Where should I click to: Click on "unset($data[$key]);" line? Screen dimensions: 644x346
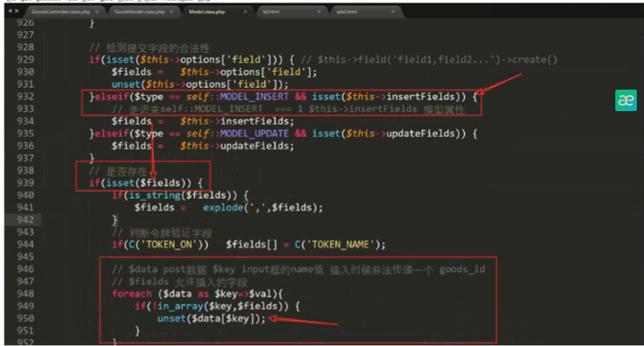pyautogui.click(x=211, y=318)
